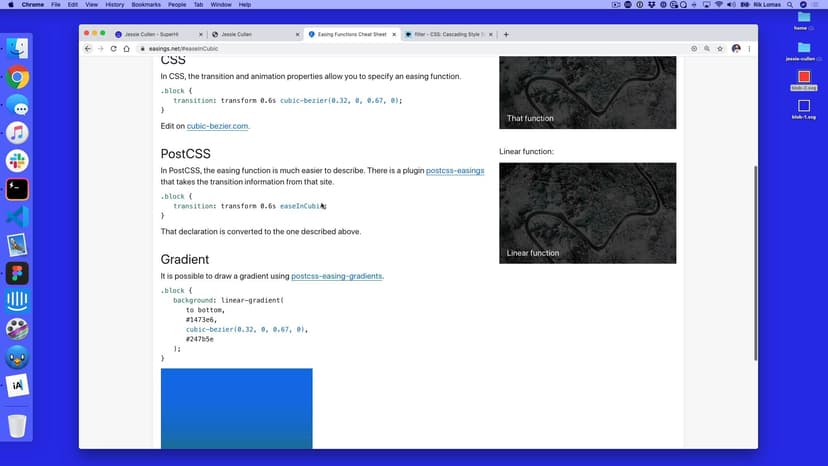The height and width of the screenshot is (466, 828).
Task: Launch iA Writer from dock
Action: [x=17, y=385]
